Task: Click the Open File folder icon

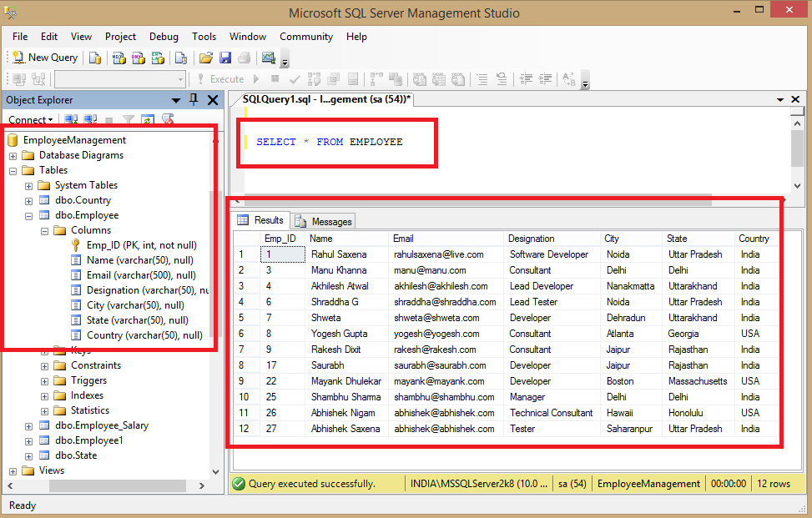Action: pos(205,58)
